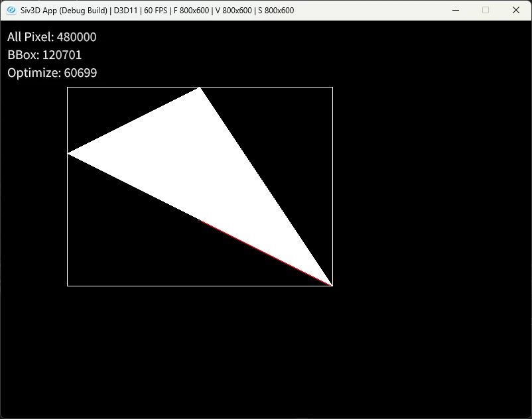Minimize the Siv3D App window

coord(456,10)
